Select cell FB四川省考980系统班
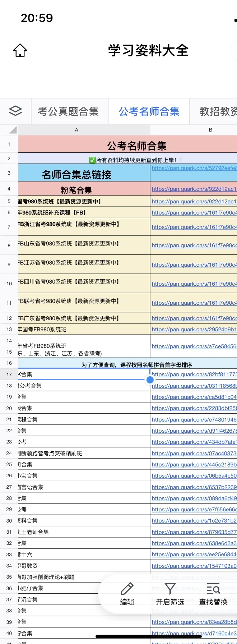The width and height of the screenshot is (237, 644). pos(84,283)
